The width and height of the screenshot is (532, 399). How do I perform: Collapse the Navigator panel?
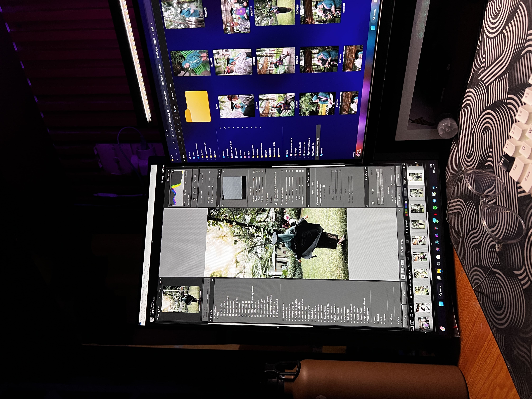coord(158,319)
